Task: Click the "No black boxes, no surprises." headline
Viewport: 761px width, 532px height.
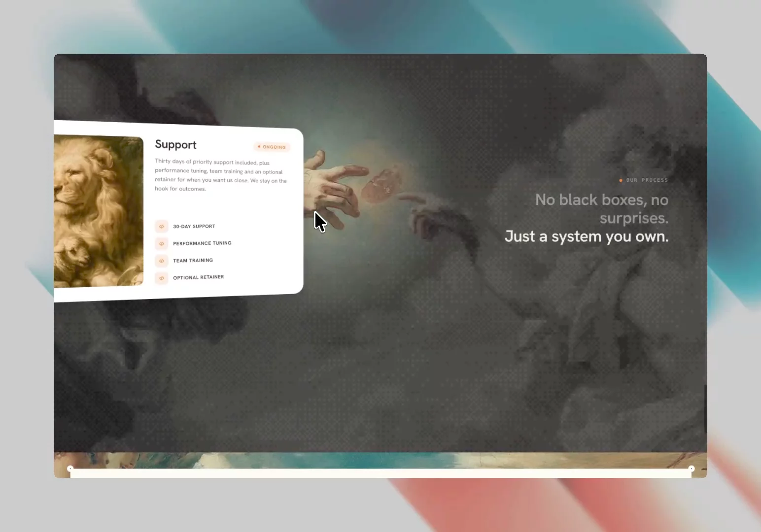Action: (602, 209)
